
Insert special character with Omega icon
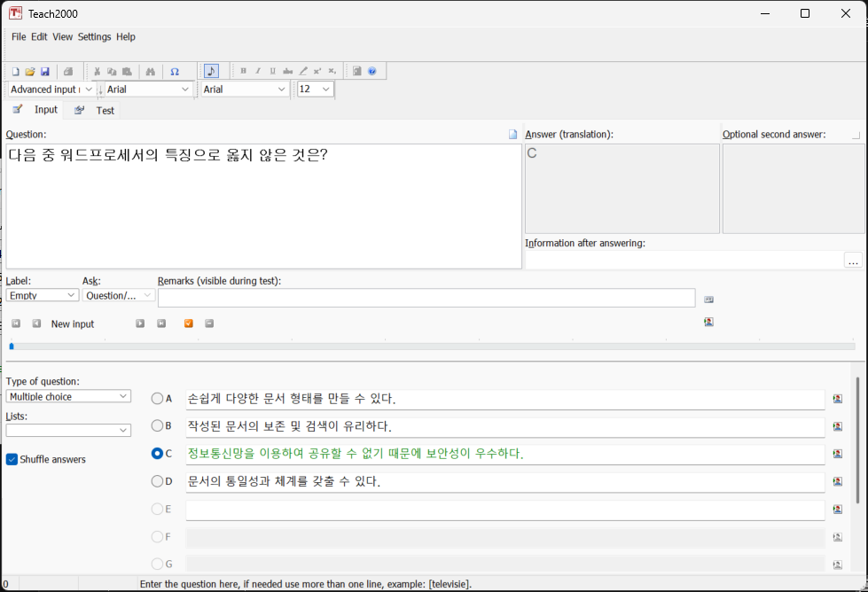pos(175,72)
